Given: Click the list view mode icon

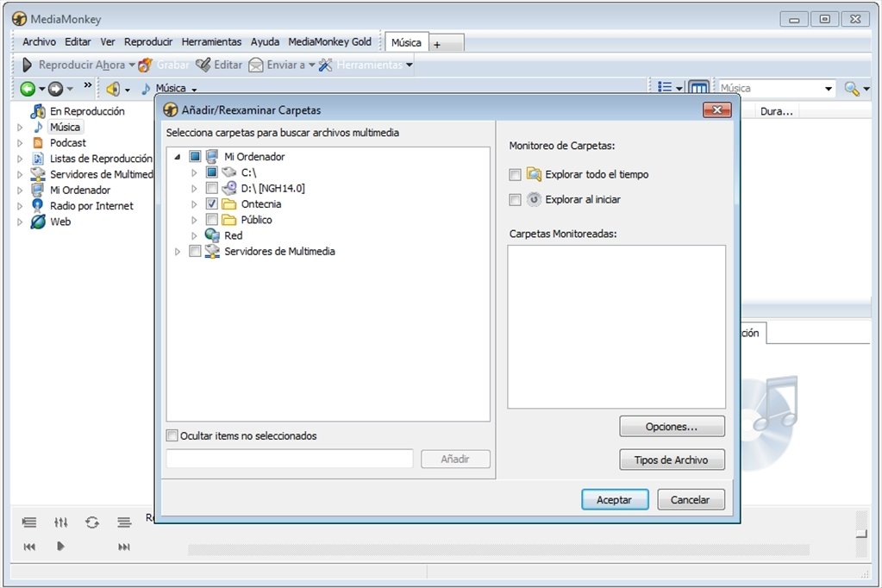Looking at the screenshot, I should click(665, 87).
